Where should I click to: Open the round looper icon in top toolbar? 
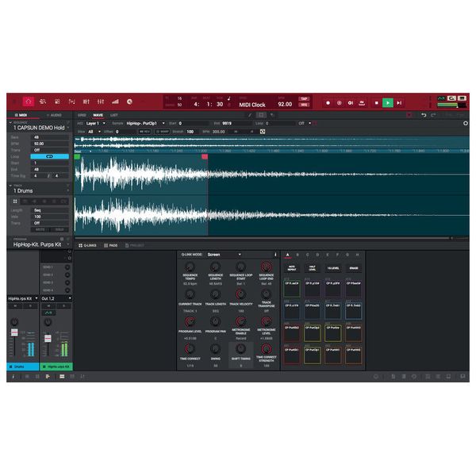(x=129, y=102)
